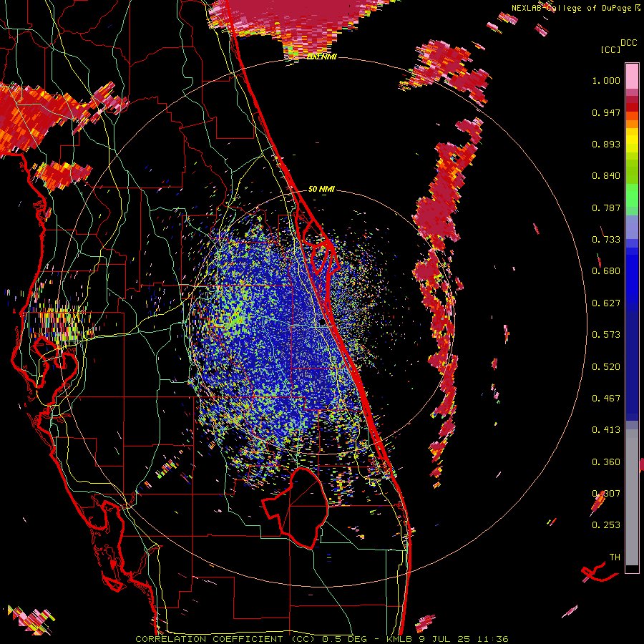
Task: Click the 0.680 color scale value
Action: [606, 271]
